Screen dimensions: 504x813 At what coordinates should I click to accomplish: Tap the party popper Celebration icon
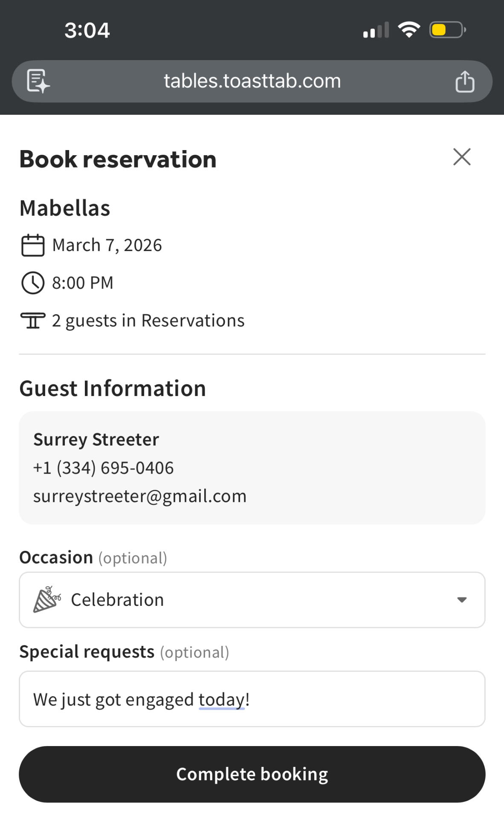tap(47, 599)
